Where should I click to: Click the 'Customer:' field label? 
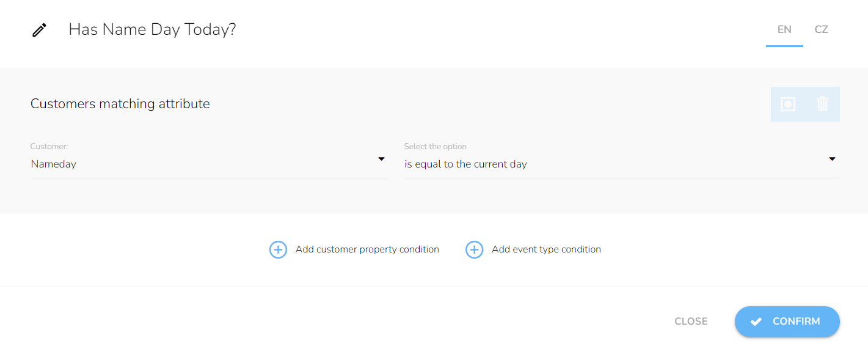pos(49,147)
